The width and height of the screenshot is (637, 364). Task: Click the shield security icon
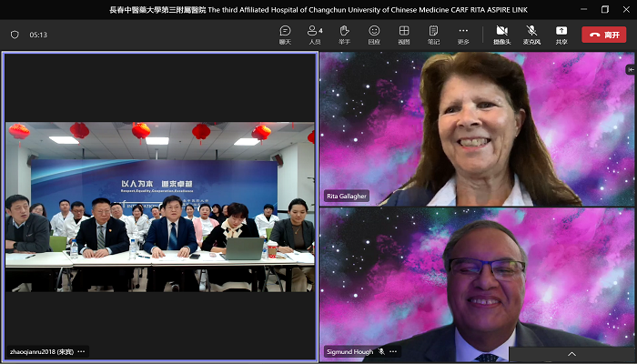point(15,35)
